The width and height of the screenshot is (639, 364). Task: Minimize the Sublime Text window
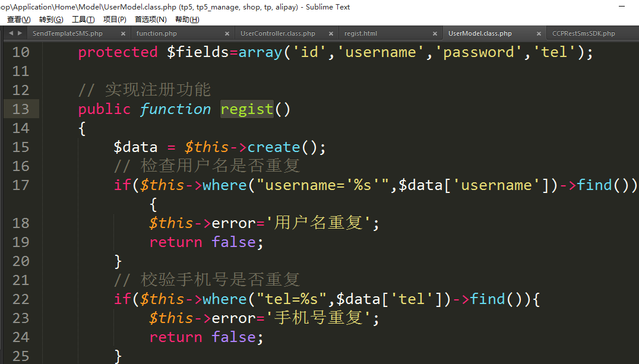621,7
